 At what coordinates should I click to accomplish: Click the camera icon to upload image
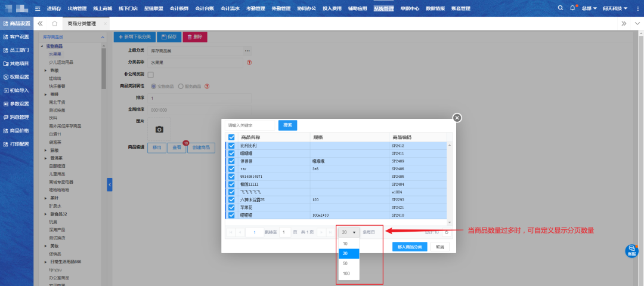click(159, 129)
